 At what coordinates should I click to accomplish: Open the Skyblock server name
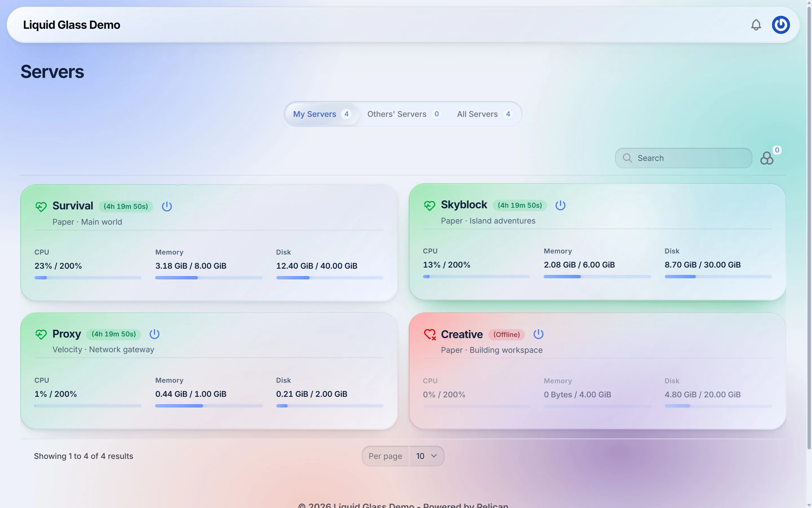tap(464, 205)
